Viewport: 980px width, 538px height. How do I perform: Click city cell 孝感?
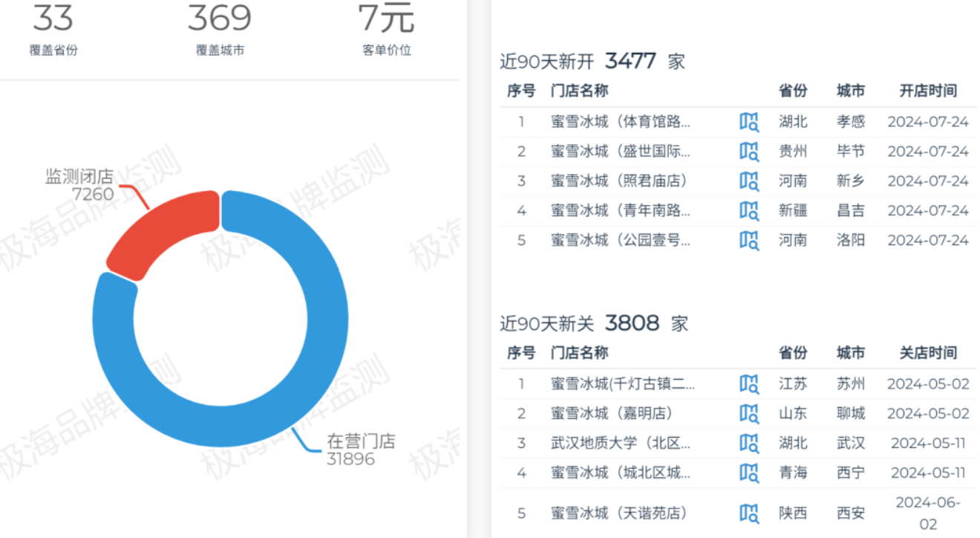851,122
